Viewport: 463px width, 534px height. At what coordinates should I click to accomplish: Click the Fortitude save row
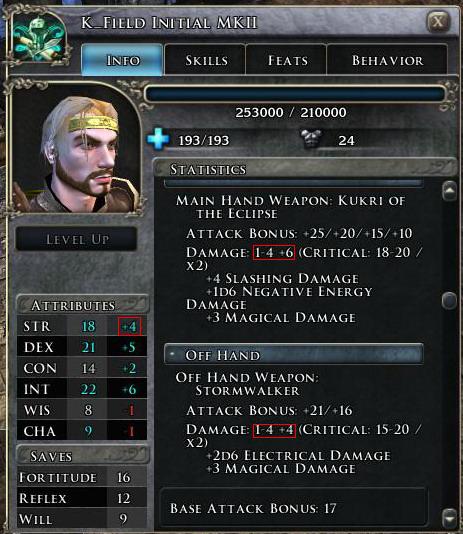[82, 477]
